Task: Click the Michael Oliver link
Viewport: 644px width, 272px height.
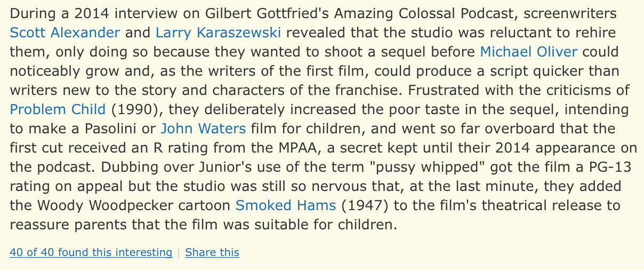Action: click(x=528, y=52)
